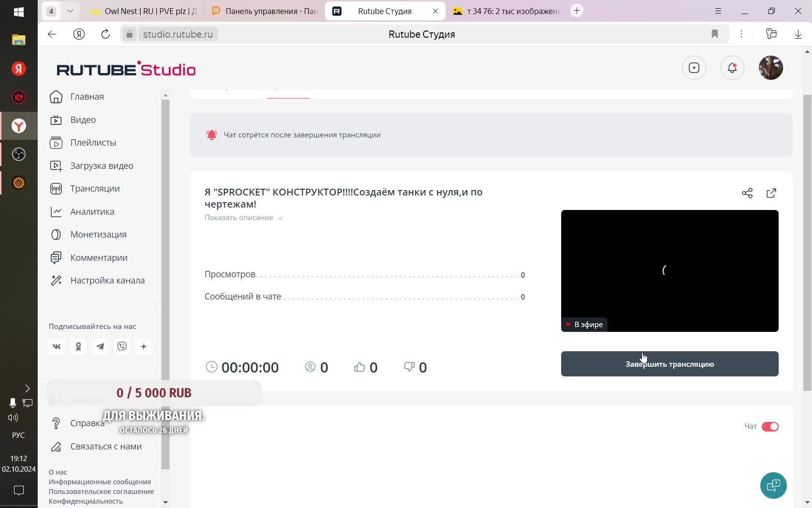Image resolution: width=812 pixels, height=508 pixels.
Task: Click the Telegram social icon
Action: tap(100, 346)
